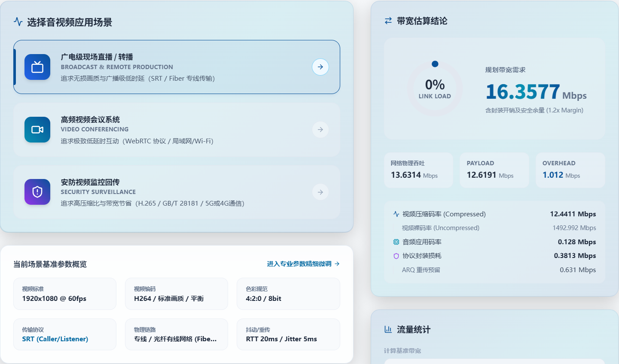This screenshot has height=364, width=619.
Task: Click the ARQ 重传预留 row label
Action: click(421, 270)
